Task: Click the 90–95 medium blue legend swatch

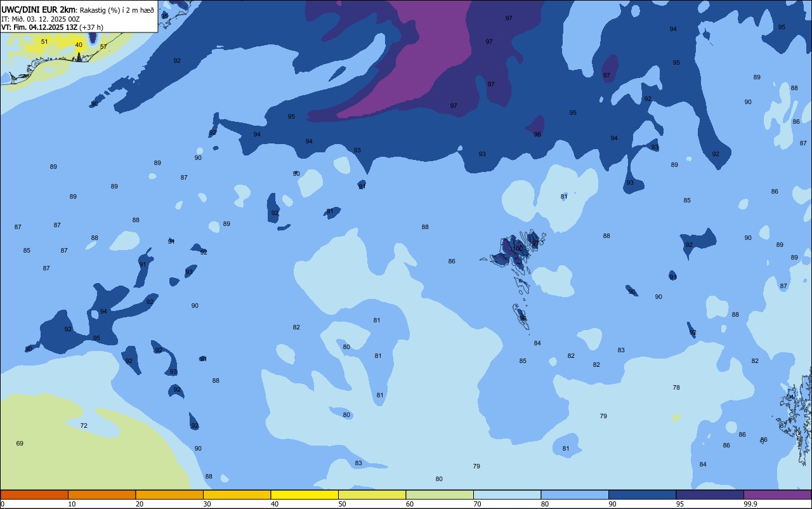Action: [642, 494]
